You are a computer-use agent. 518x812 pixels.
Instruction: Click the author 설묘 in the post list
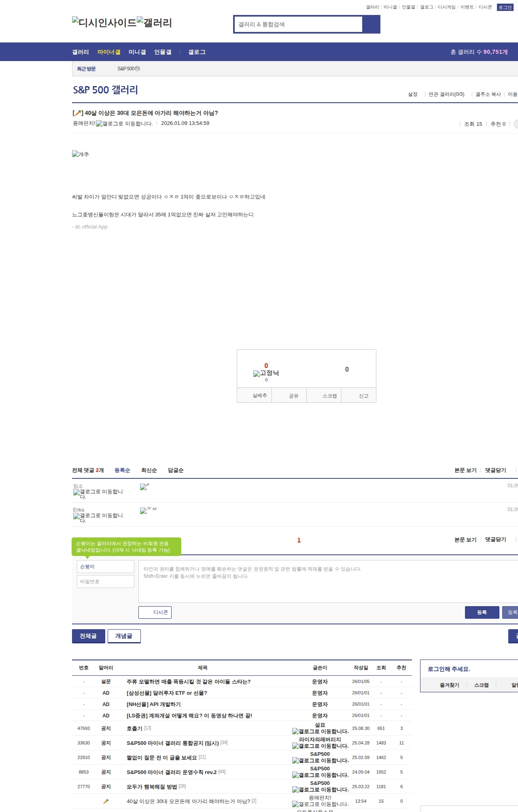(320, 725)
